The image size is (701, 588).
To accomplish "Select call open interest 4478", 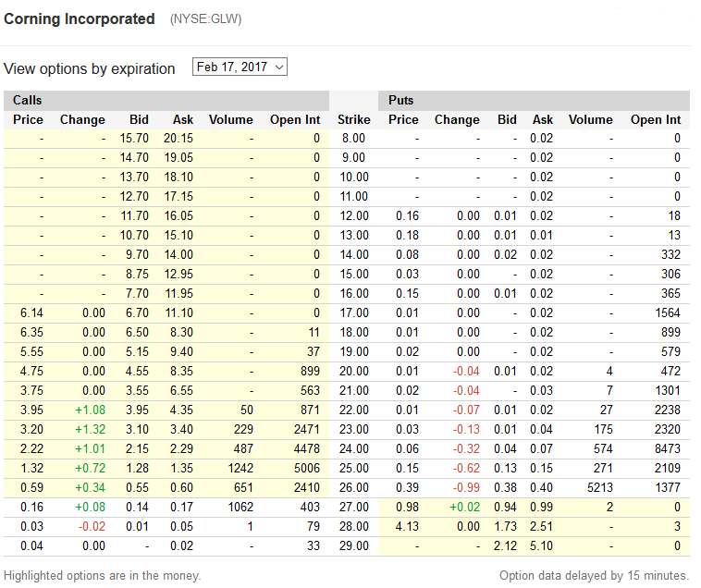I will click(x=307, y=449).
